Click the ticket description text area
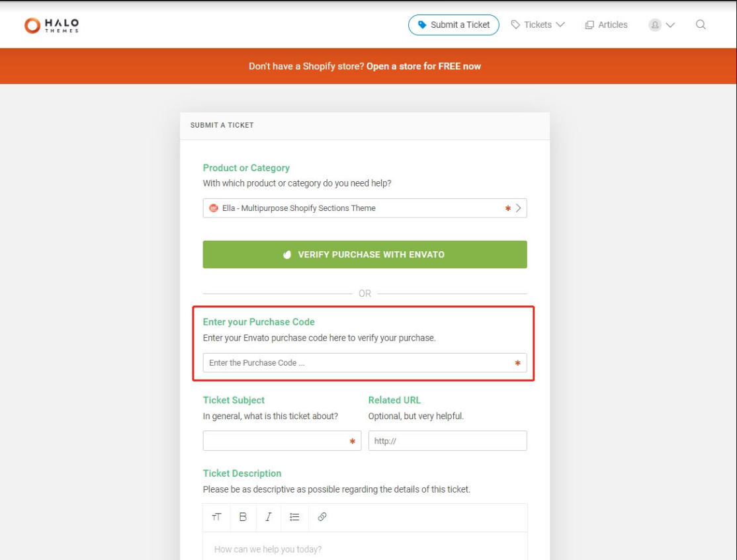737x560 pixels. [x=365, y=546]
